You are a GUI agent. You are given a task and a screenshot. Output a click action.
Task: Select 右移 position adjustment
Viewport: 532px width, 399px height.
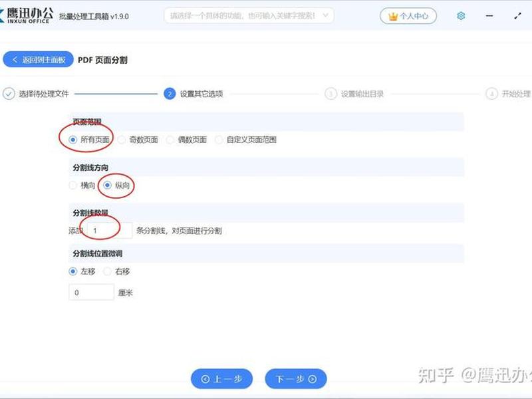click(107, 271)
